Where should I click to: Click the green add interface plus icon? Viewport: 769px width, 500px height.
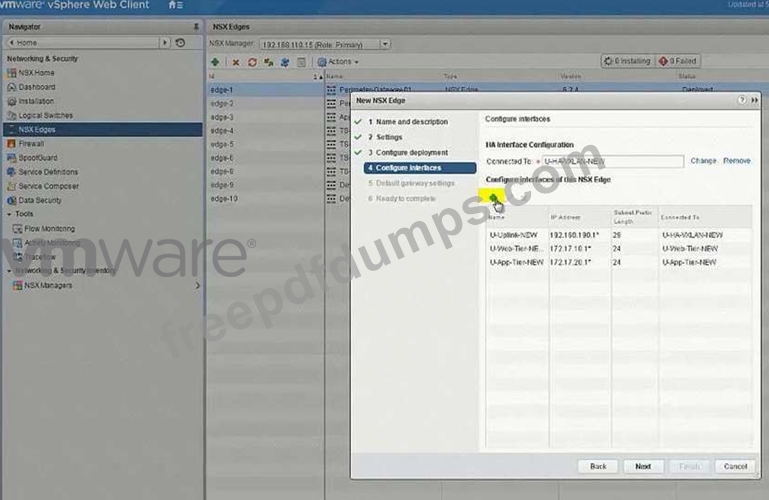tap(493, 198)
